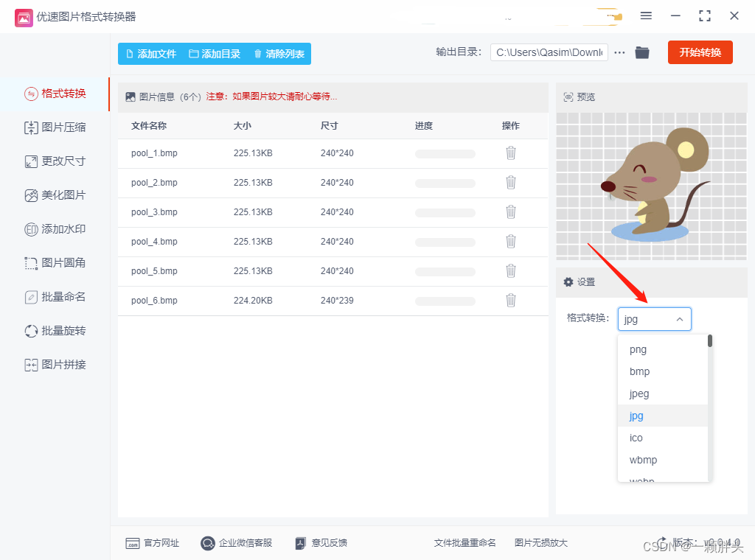The width and height of the screenshot is (755, 560).
Task: Click the 进度 column header
Action: pyautogui.click(x=424, y=125)
